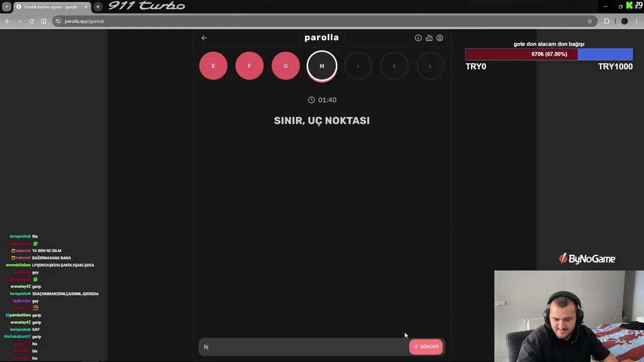
Task: Switch to the Günlük kelime oyunu tab
Action: (x=50, y=7)
